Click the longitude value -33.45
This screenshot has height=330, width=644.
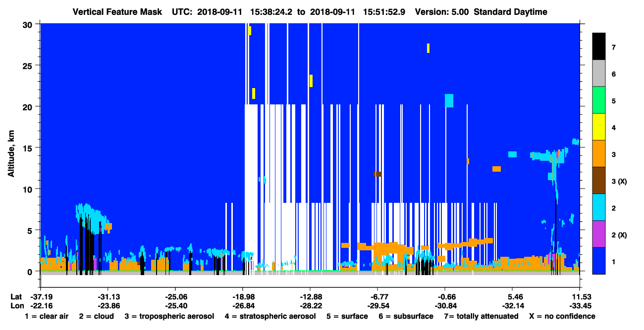580,306
